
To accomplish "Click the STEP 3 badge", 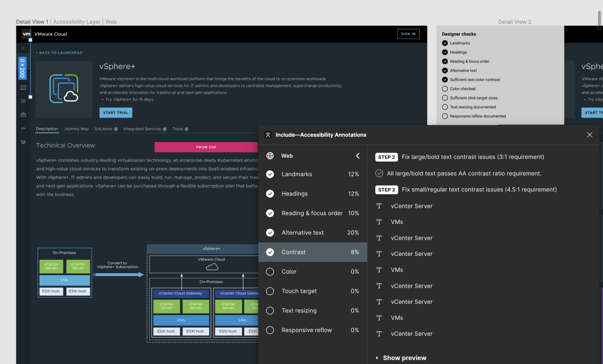I will point(386,190).
